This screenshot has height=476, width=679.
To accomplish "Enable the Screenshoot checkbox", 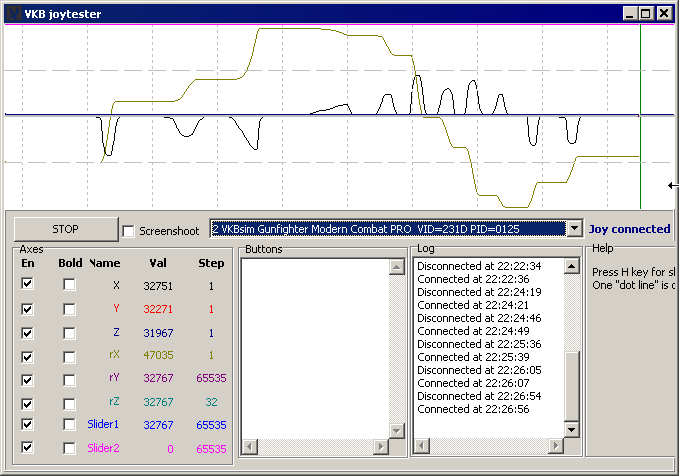I will pyautogui.click(x=129, y=231).
